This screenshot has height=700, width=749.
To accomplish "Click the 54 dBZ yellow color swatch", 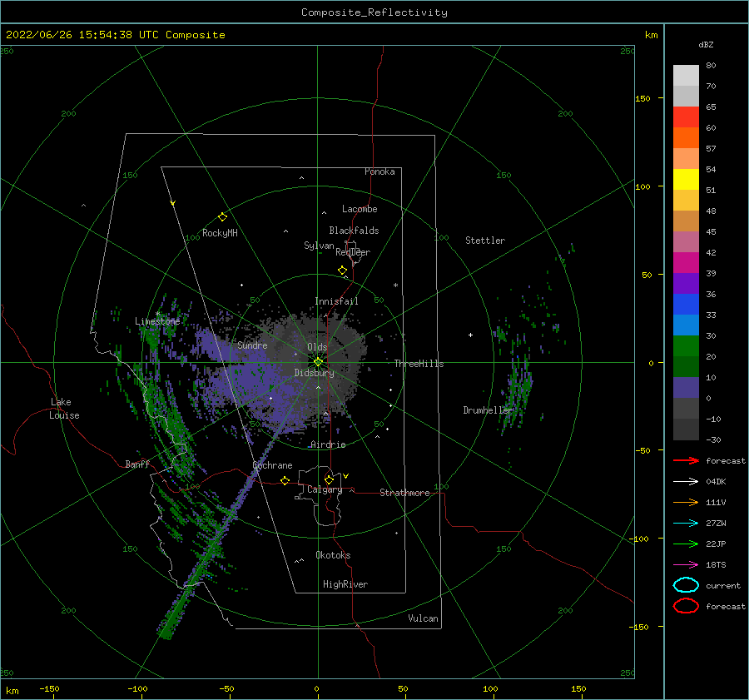I will point(686,179).
